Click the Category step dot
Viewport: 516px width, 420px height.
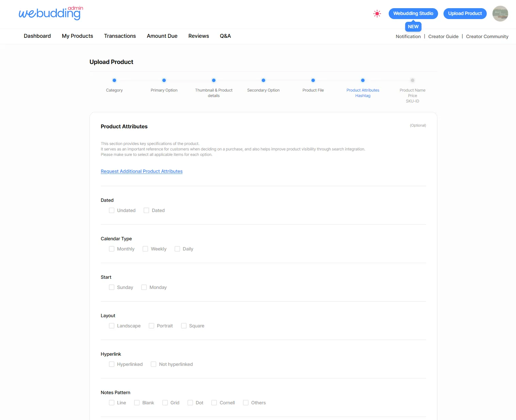(114, 80)
